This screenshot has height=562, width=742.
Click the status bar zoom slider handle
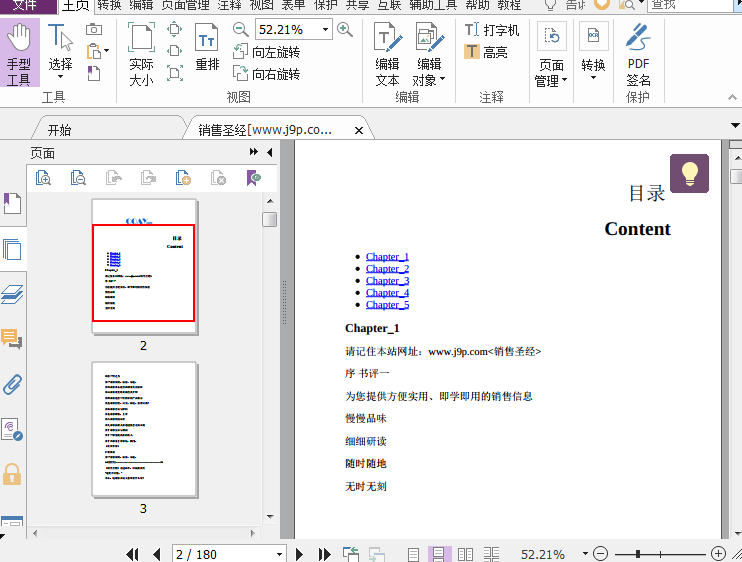(638, 553)
